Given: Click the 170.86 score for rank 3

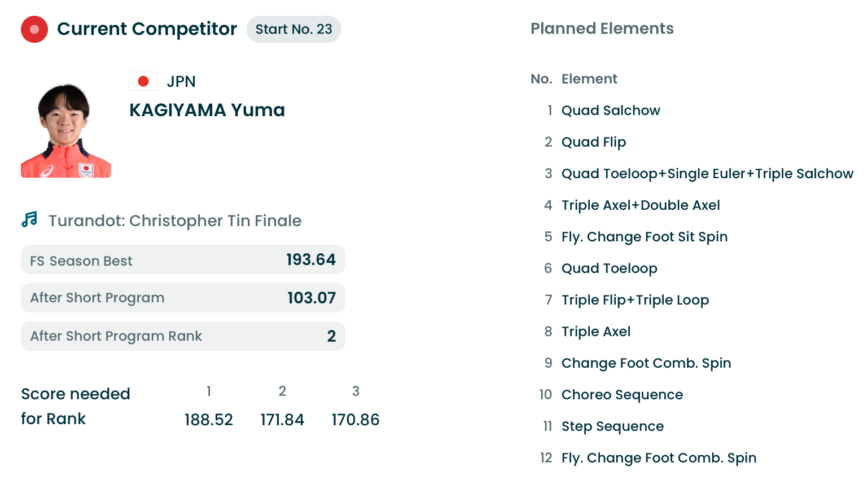Looking at the screenshot, I should [x=356, y=420].
